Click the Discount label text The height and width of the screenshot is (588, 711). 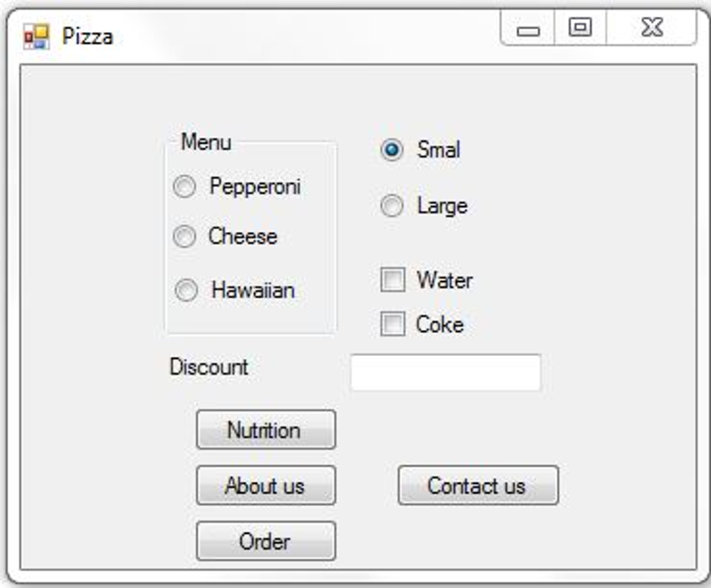click(x=208, y=367)
